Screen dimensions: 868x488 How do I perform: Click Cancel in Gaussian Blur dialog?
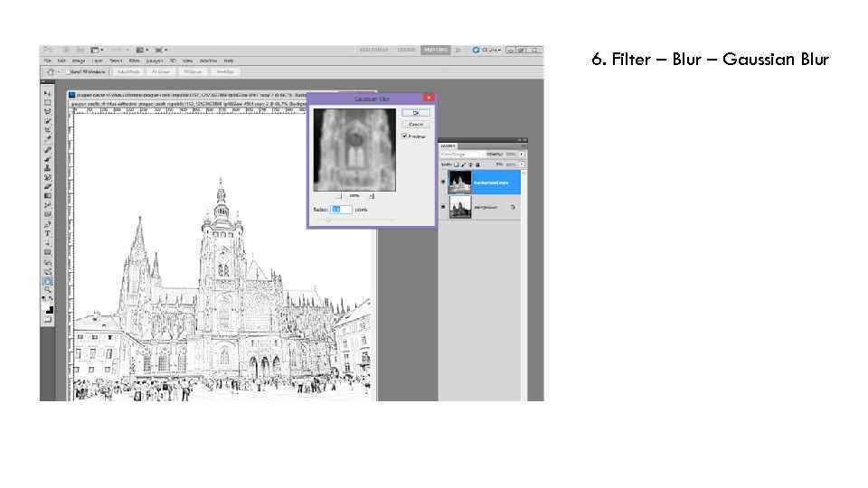tap(416, 125)
